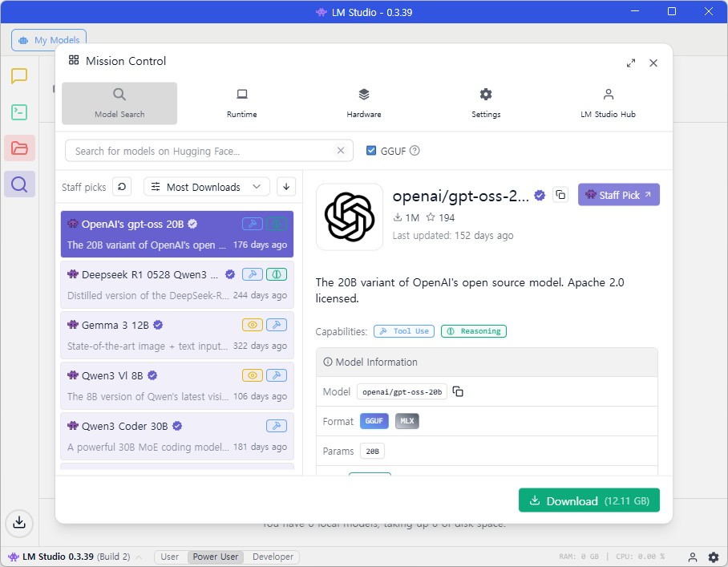Viewport: 728px width, 567px height.
Task: Switch to User mode
Action: click(x=170, y=557)
